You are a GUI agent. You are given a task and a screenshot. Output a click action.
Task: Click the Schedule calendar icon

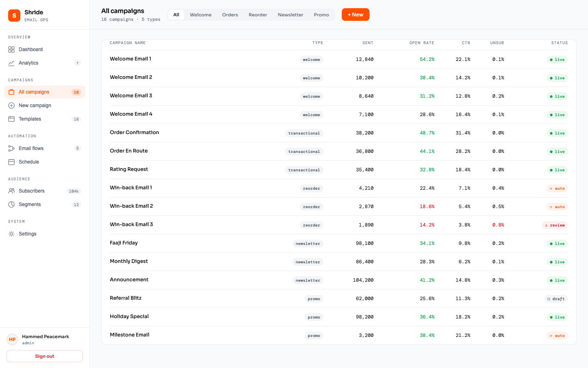pyautogui.click(x=11, y=162)
